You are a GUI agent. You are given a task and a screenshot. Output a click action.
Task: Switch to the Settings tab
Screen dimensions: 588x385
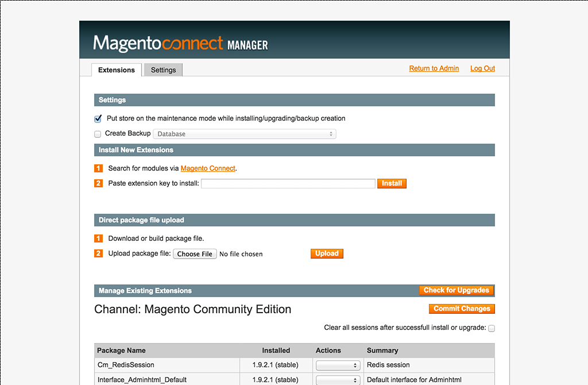point(163,70)
